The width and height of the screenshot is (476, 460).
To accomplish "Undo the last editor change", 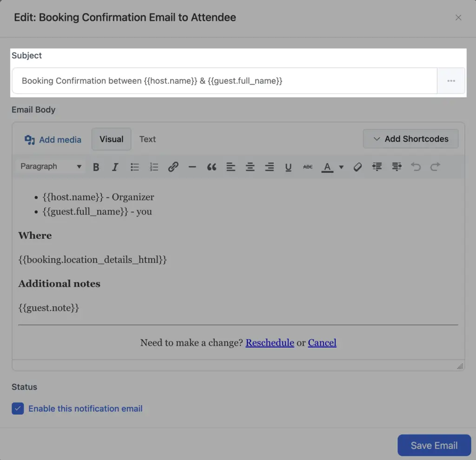I will [x=416, y=167].
